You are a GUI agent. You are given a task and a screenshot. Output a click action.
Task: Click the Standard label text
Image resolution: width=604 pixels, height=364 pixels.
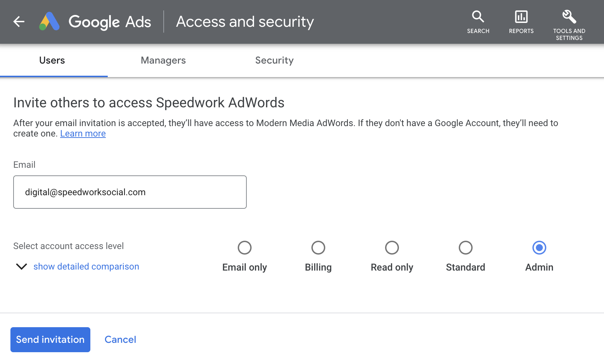pos(466,267)
